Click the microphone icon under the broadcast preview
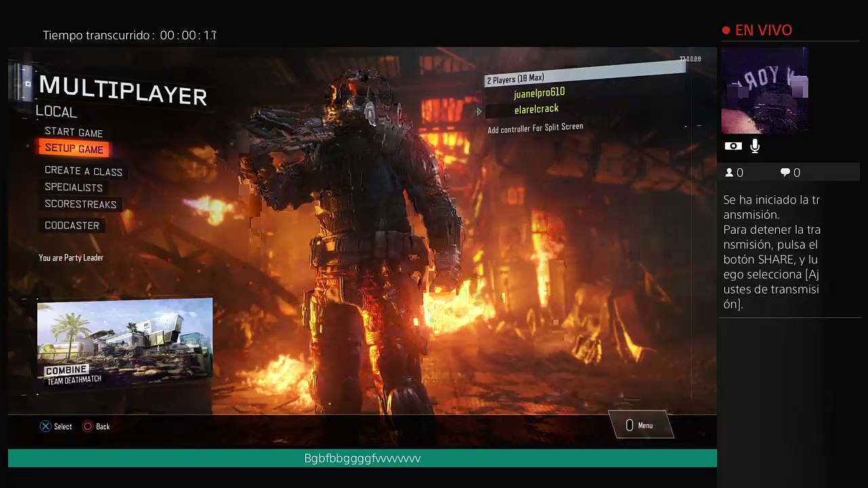This screenshot has width=868, height=488. pyautogui.click(x=755, y=146)
